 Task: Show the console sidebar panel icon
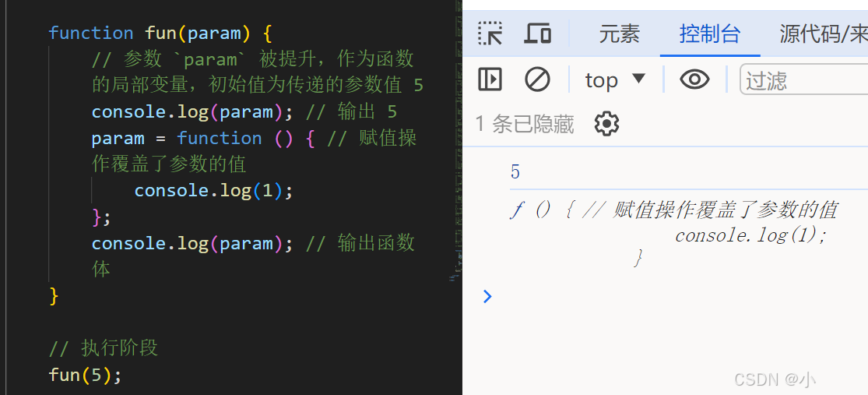pos(490,79)
